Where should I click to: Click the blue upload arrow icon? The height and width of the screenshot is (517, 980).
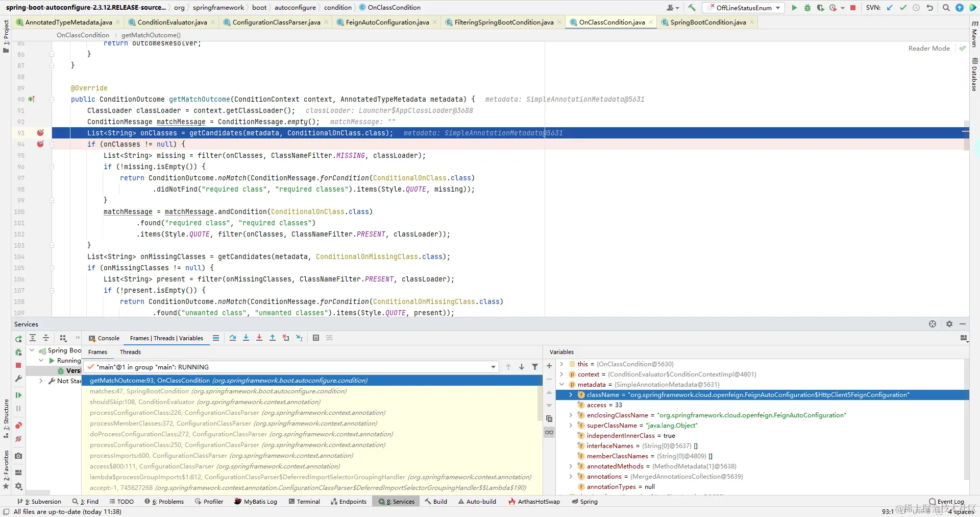click(960, 8)
